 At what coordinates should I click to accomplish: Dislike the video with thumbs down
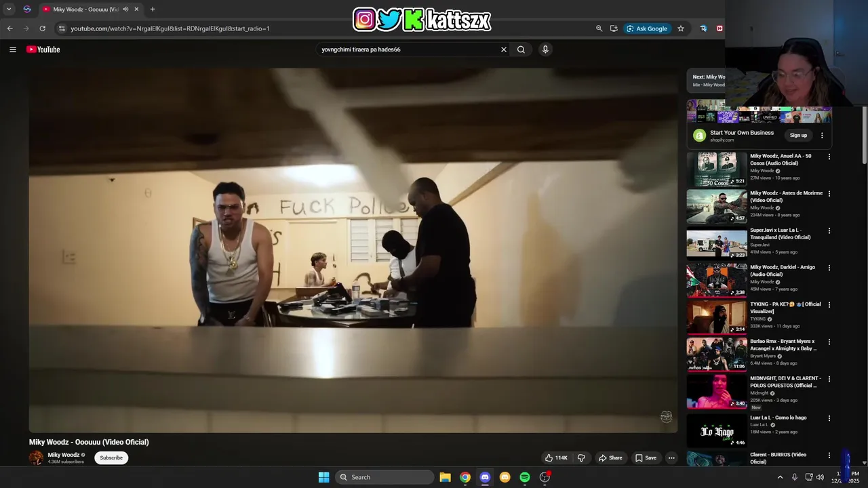[581, 458]
